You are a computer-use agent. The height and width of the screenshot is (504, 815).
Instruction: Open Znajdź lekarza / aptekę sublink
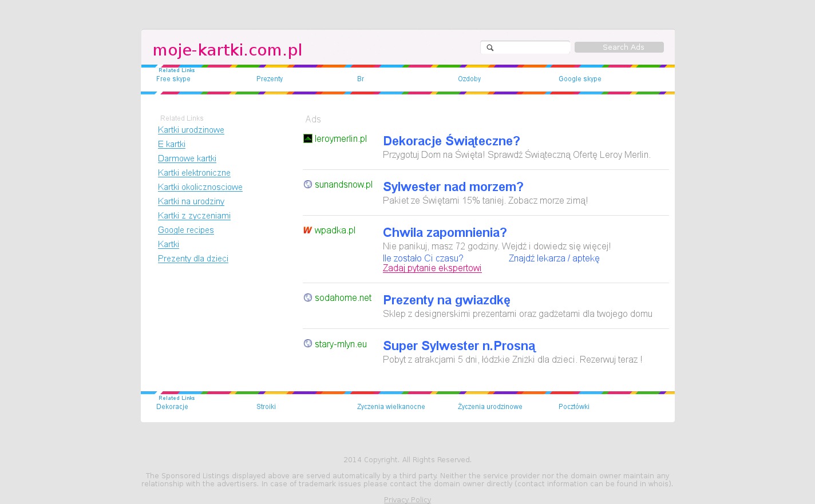click(x=554, y=258)
